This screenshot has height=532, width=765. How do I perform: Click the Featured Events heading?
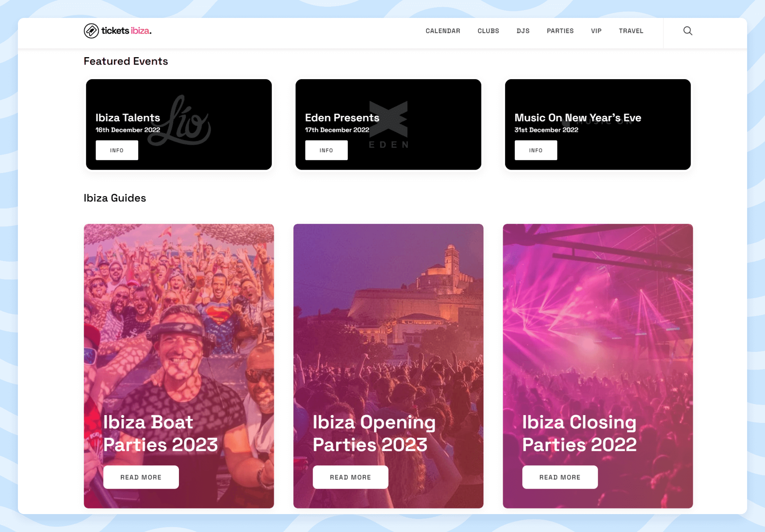tap(126, 61)
